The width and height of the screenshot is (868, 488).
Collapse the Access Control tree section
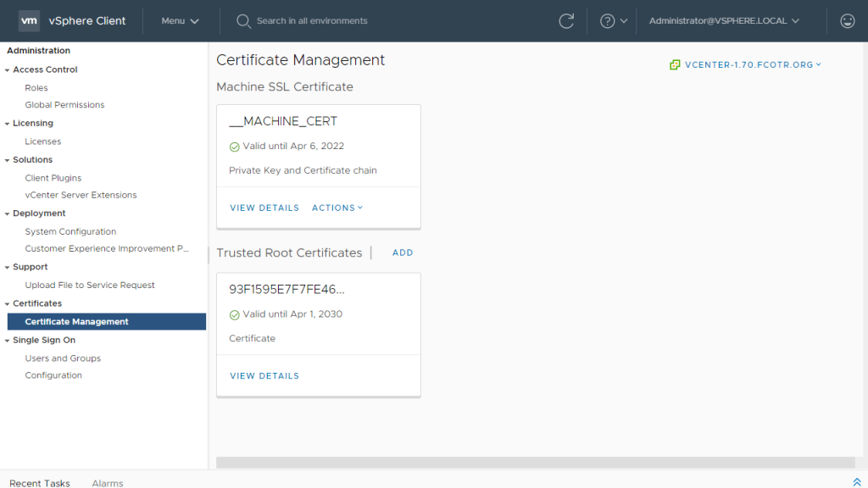click(8, 70)
